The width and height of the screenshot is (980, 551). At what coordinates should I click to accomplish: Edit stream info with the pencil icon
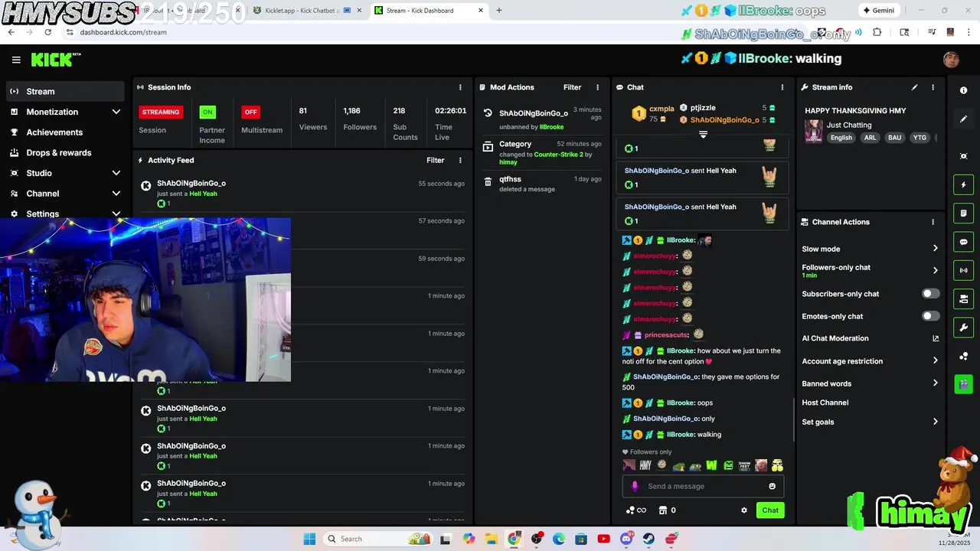coord(914,87)
